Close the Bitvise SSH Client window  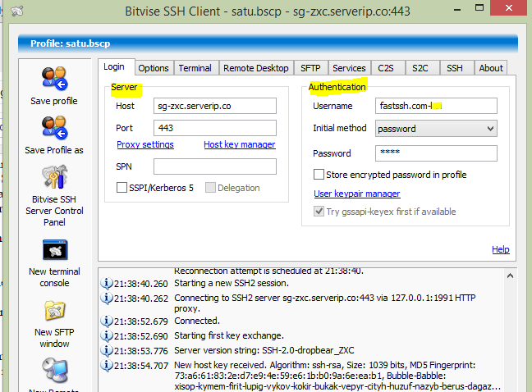pos(509,8)
